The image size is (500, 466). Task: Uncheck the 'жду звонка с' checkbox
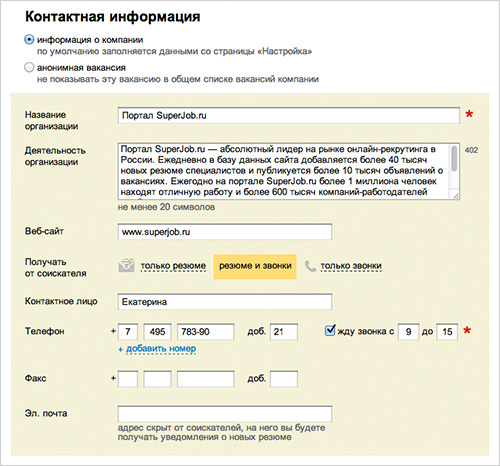330,330
